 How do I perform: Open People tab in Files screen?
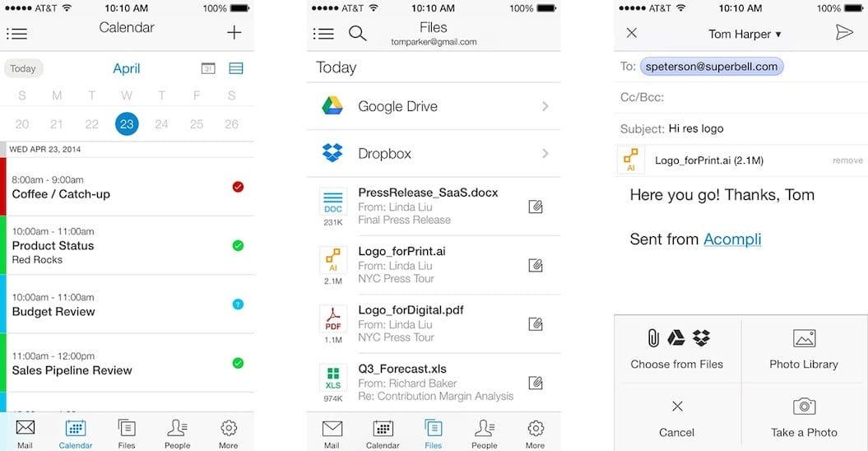coord(485,434)
